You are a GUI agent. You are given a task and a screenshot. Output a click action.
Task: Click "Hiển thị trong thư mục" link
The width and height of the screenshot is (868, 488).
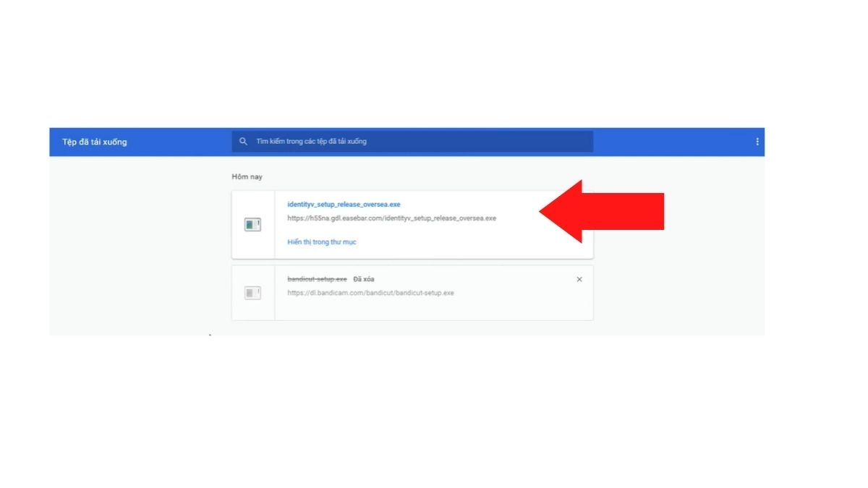coord(322,242)
